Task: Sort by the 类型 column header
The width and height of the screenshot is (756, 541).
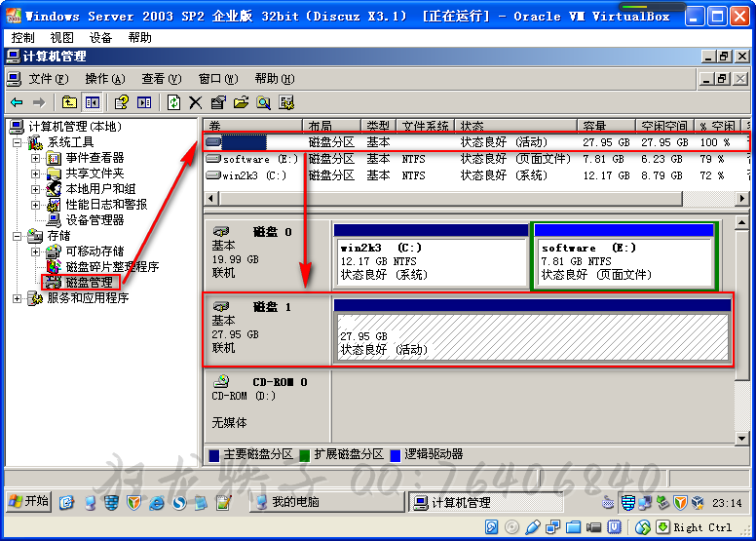Action: coord(378,126)
